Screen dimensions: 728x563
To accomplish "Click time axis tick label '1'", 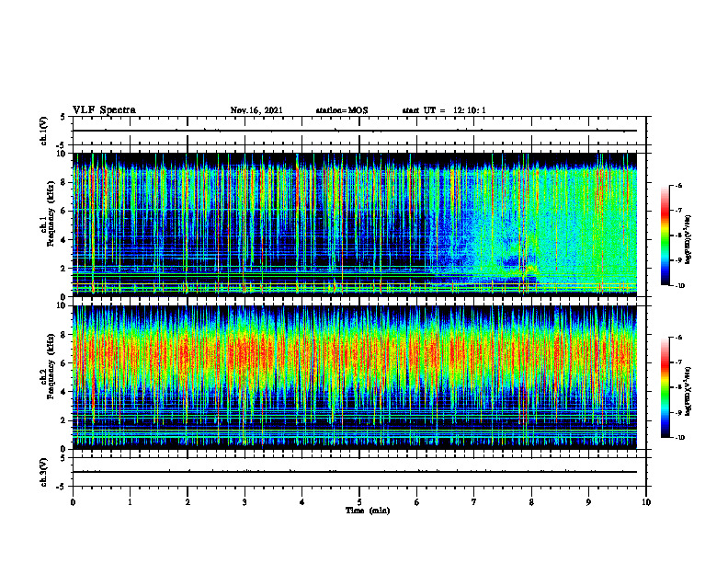I will 130,502.
